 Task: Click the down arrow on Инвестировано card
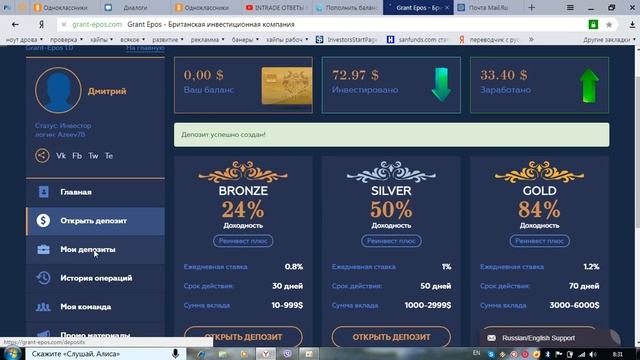(x=441, y=84)
